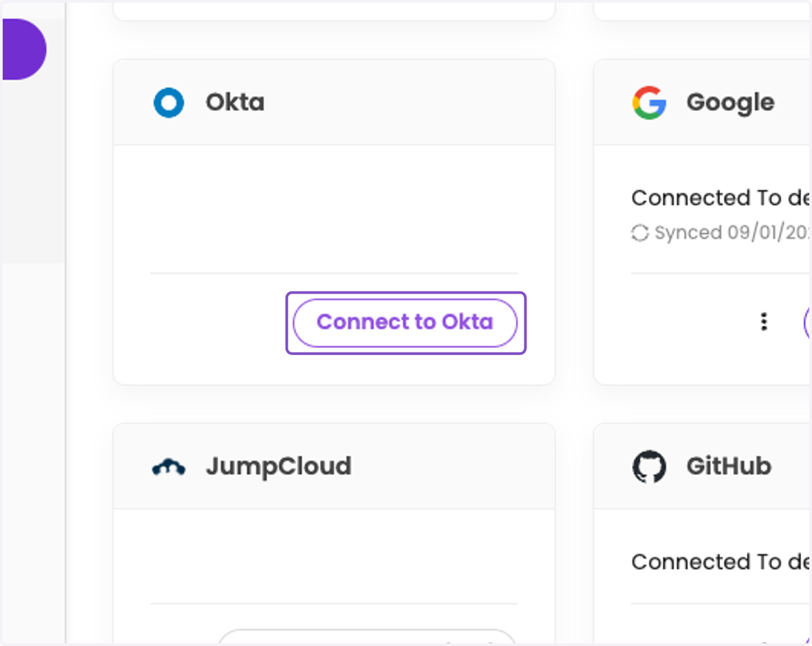Image resolution: width=812 pixels, height=646 pixels.
Task: Select the JumpCloud card heading
Action: coord(279,466)
